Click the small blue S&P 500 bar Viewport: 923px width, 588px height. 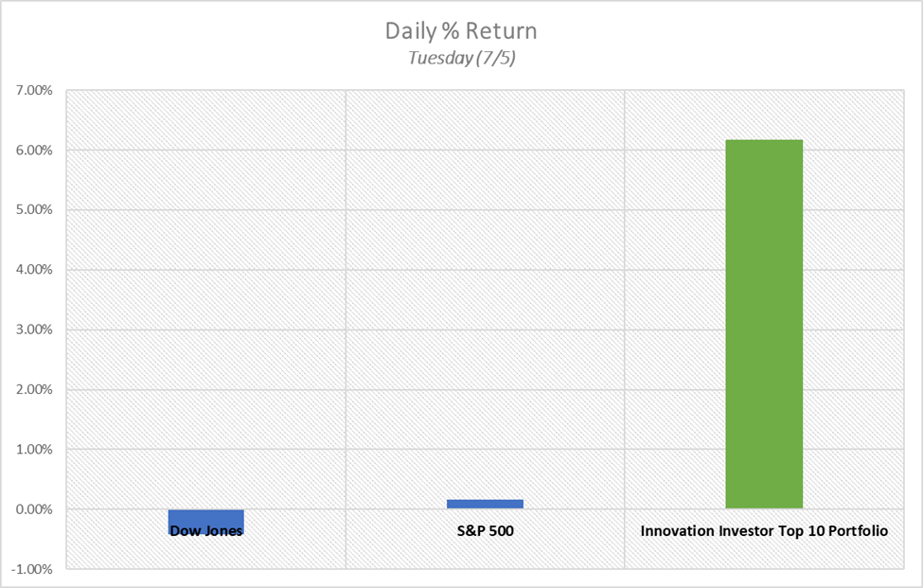point(485,504)
